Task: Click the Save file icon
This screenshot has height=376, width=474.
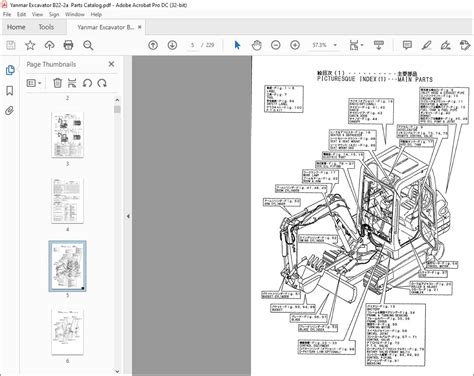Action: click(11, 45)
